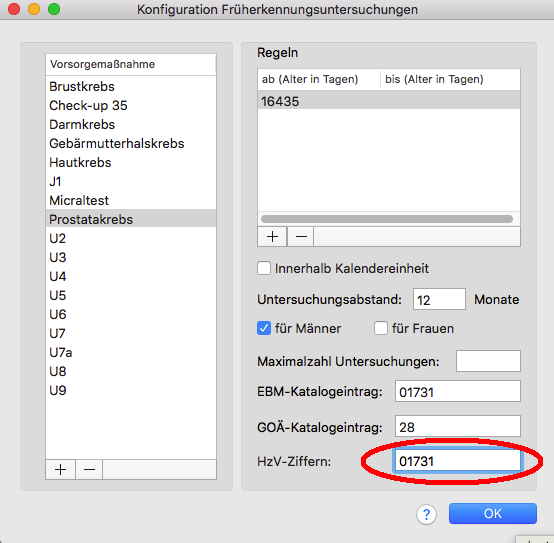Click the Regeln table horizontal scrollbar
Image resolution: width=554 pixels, height=543 pixels.
point(387,219)
